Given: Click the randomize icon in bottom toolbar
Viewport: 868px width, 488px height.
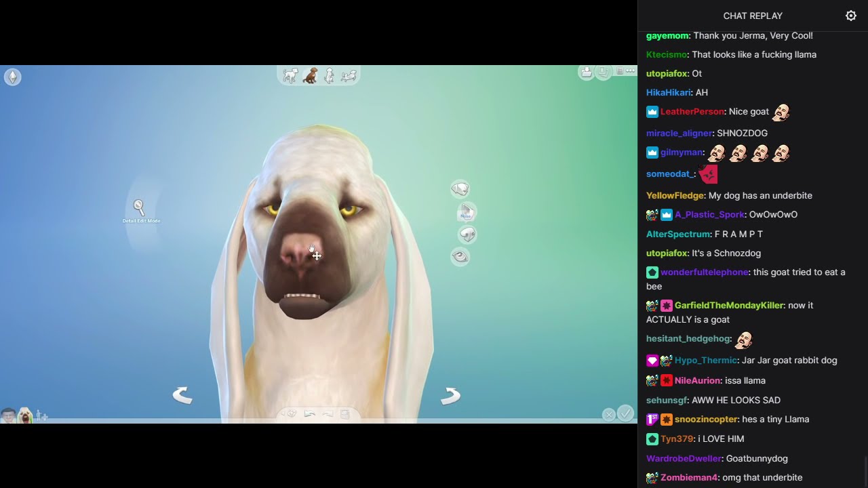Looking at the screenshot, I should click(292, 413).
